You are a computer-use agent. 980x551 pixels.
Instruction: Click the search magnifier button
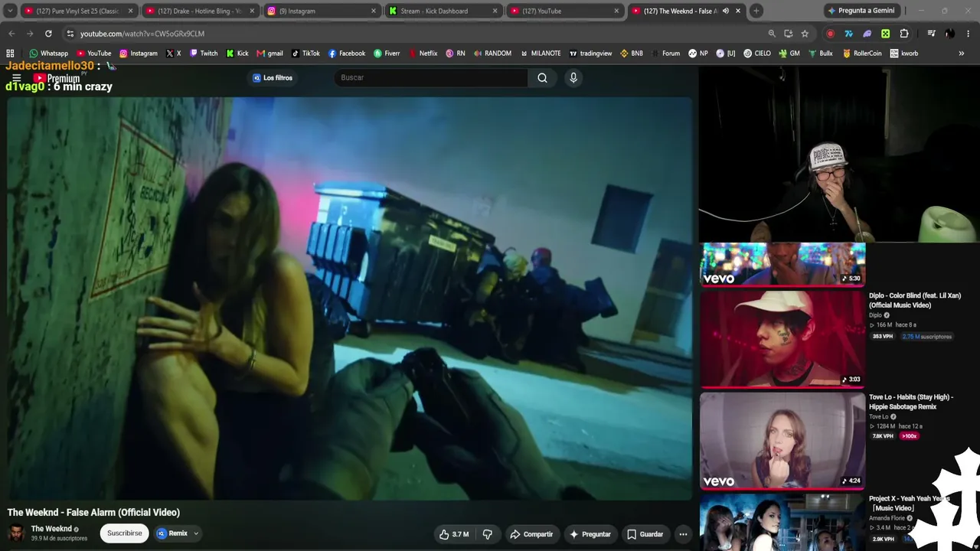pos(542,77)
